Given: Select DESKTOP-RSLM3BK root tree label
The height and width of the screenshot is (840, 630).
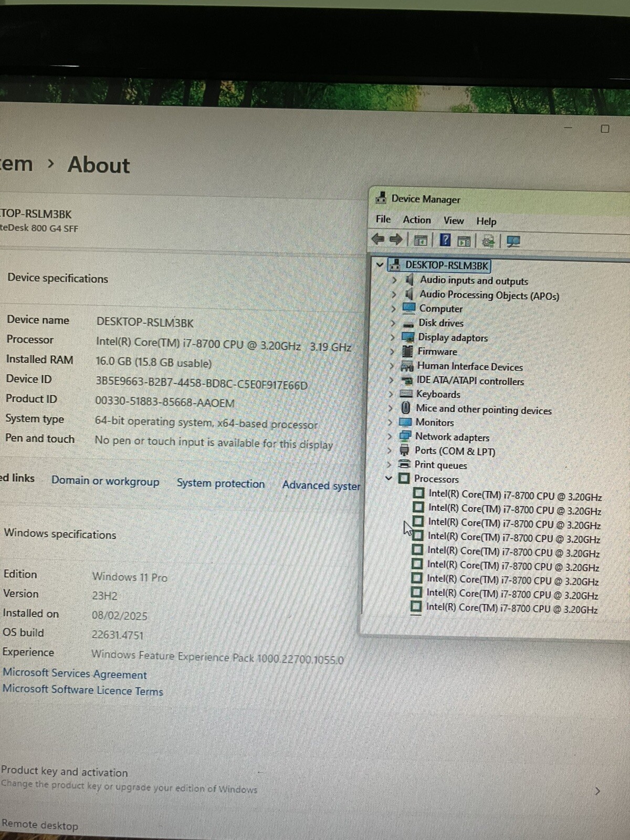Looking at the screenshot, I should pos(447,265).
